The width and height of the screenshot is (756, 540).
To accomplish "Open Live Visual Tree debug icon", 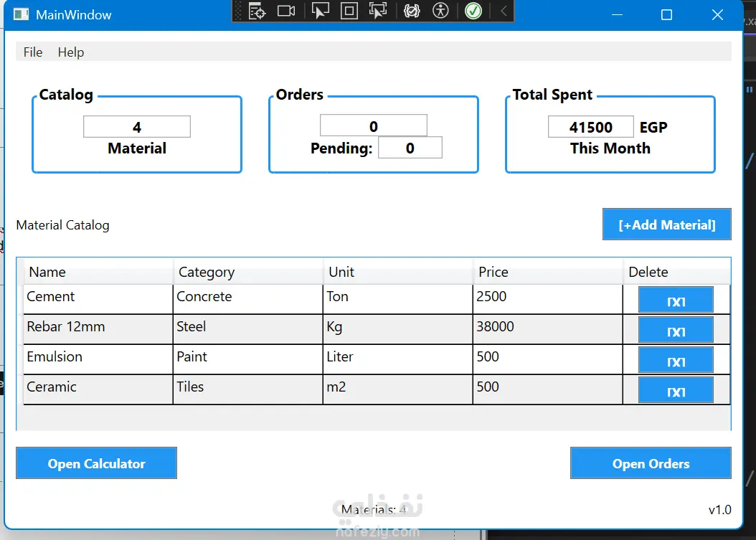I will pyautogui.click(x=257, y=11).
